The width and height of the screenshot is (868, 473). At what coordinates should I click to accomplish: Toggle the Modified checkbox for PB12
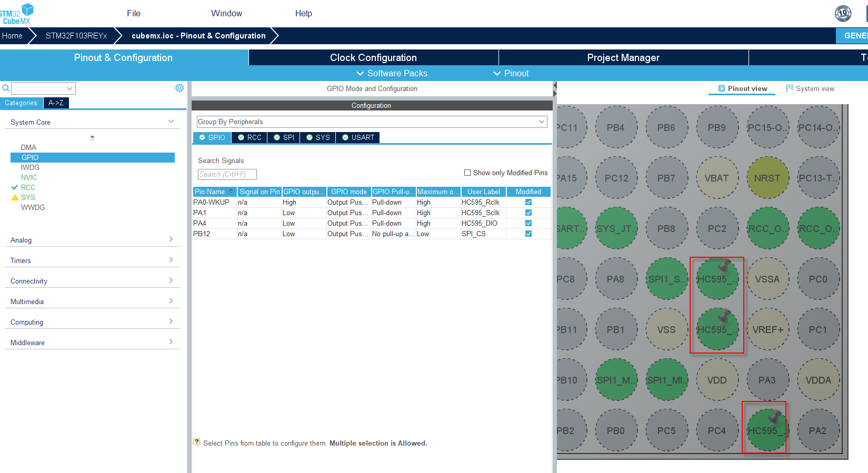click(528, 234)
